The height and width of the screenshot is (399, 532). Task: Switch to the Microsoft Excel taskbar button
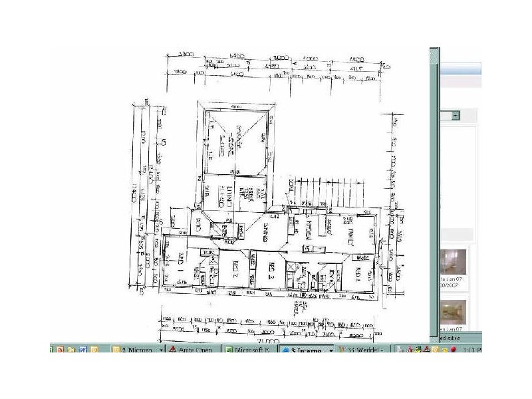point(247,349)
